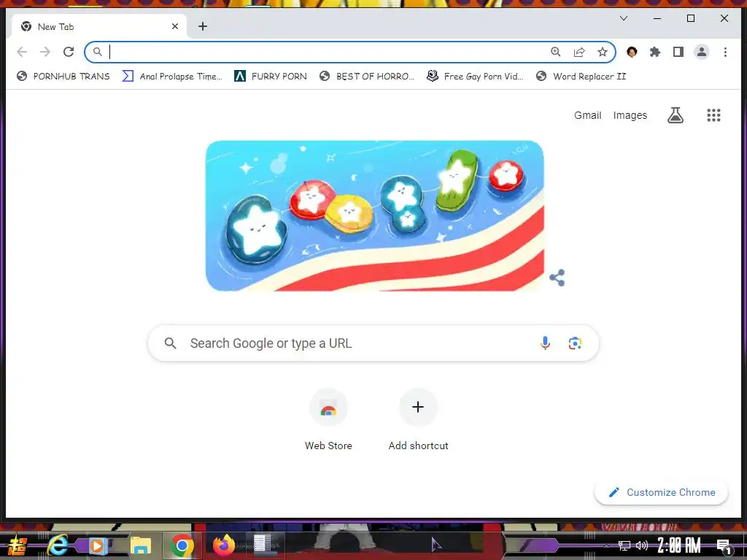Open the Word Replacer II bookmark
Screen dimensions: 747x560
coord(581,76)
